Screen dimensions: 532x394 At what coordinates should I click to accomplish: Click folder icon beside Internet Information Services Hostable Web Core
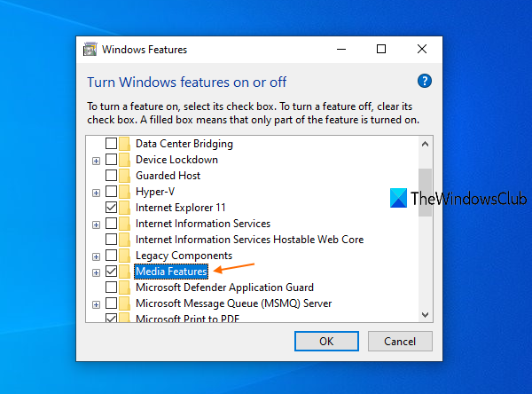tap(124, 240)
